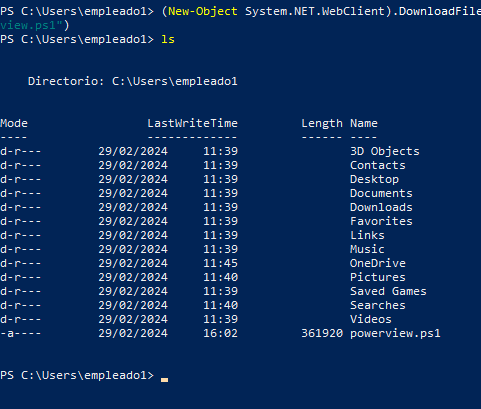This screenshot has width=481, height=409.
Task: Select the Searches folder entry
Action: (378, 305)
